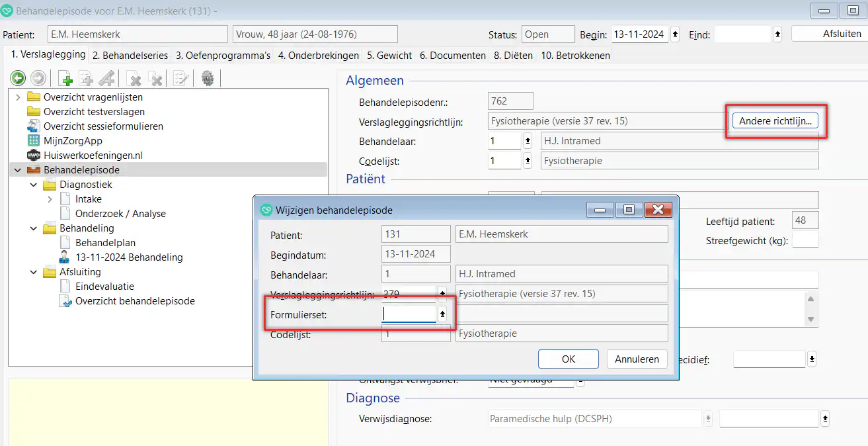Screen dimensions: 868x446
Task: Select the Behandelplan tree item
Action: click(106, 243)
